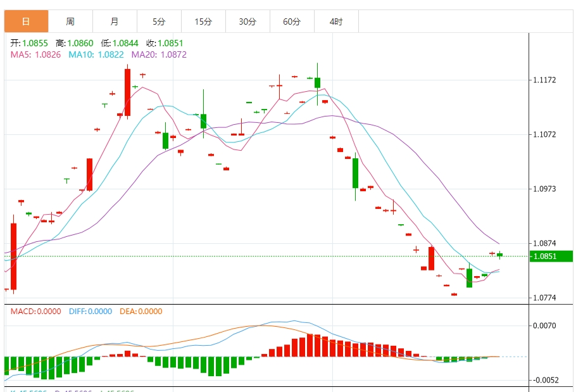Click the 0.0070 MACD axis label
Screen dimensions: 583x392
coord(544,326)
